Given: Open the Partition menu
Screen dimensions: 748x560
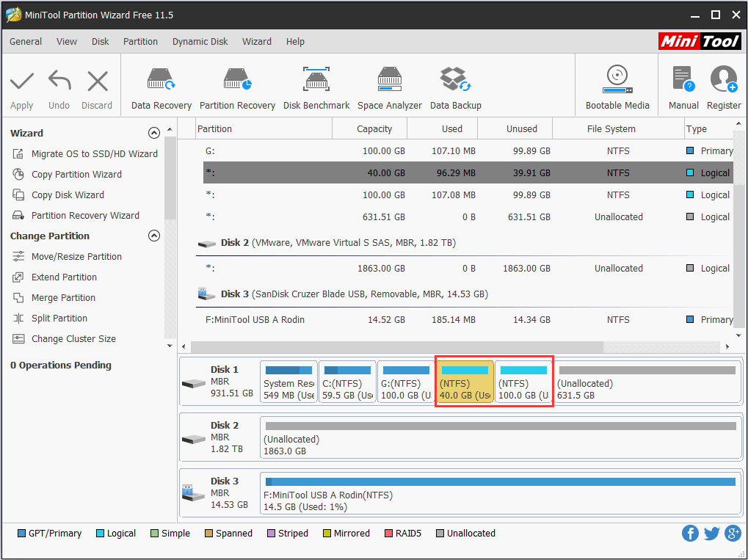Looking at the screenshot, I should [140, 42].
